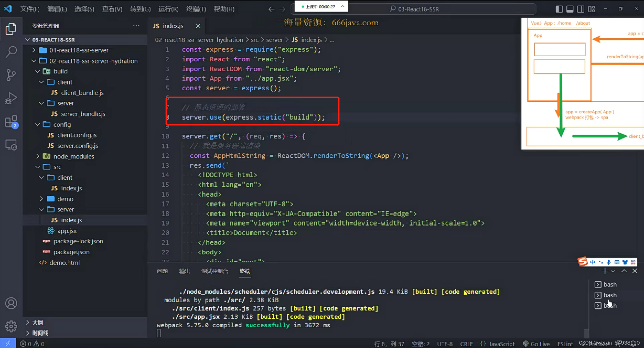Select the first bash terminal

coord(606,285)
